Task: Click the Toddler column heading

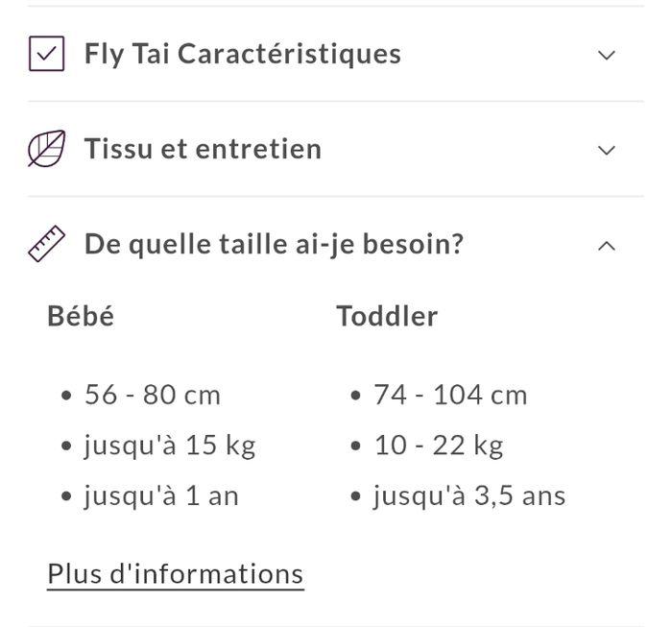Action: [x=387, y=316]
